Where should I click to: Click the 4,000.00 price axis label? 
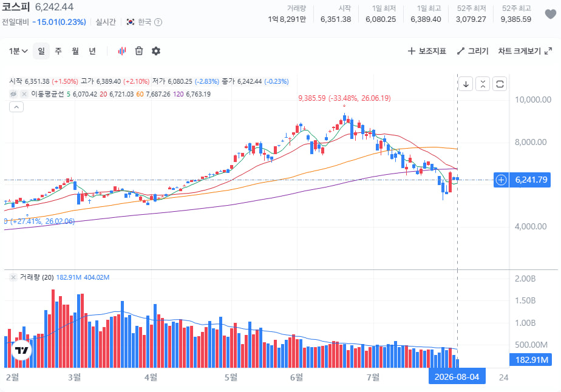pyautogui.click(x=531, y=227)
